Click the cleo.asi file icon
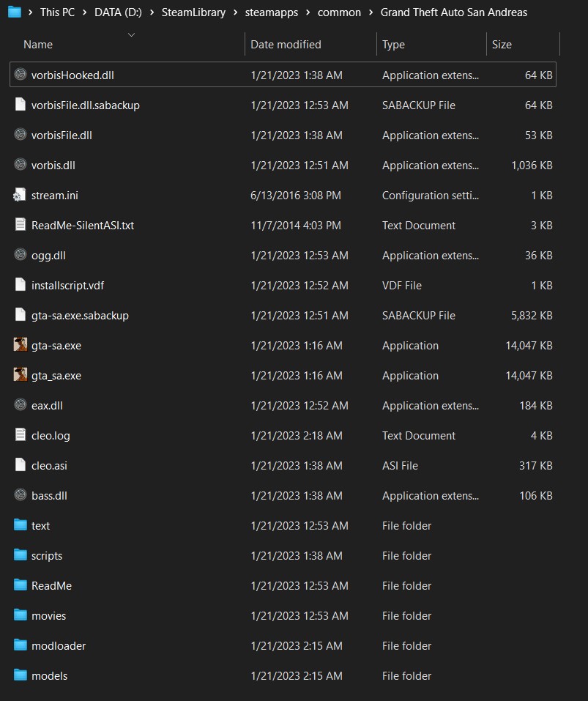588x701 pixels. 20,464
